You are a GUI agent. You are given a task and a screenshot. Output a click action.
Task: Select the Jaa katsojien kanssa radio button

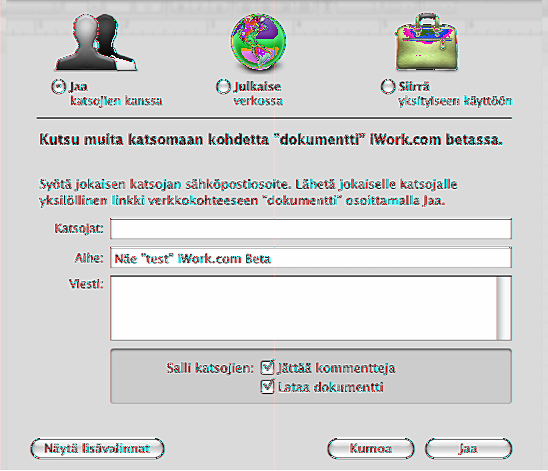(58, 86)
